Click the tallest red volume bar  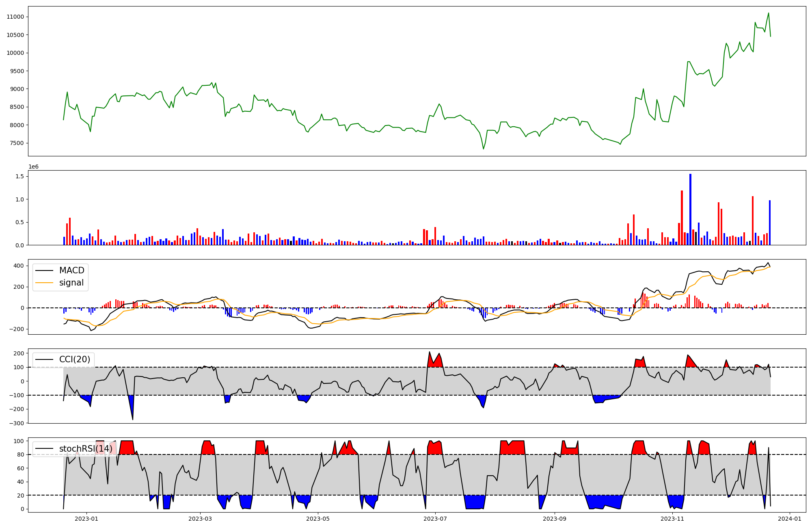(682, 218)
